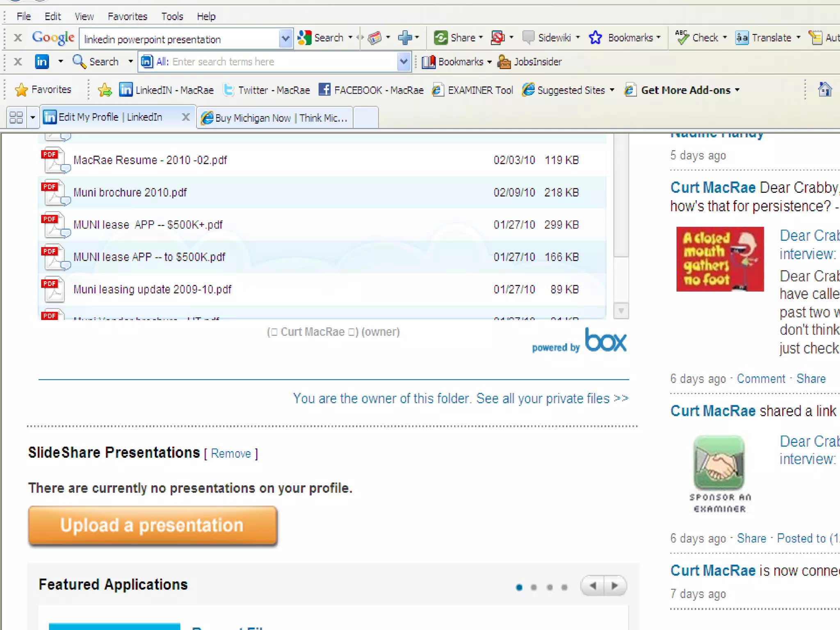840x630 pixels.
Task: Open the Tools menu
Action: tap(172, 16)
